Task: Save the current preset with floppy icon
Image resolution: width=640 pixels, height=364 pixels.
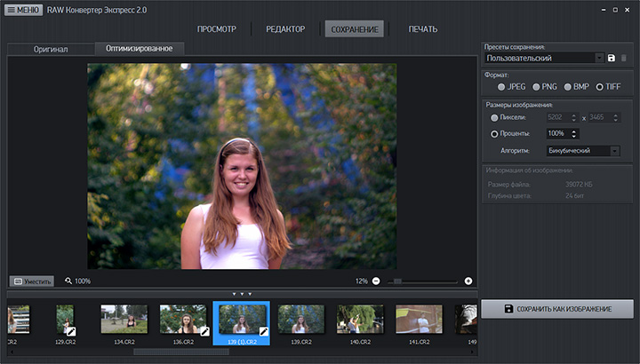Action: (611, 58)
